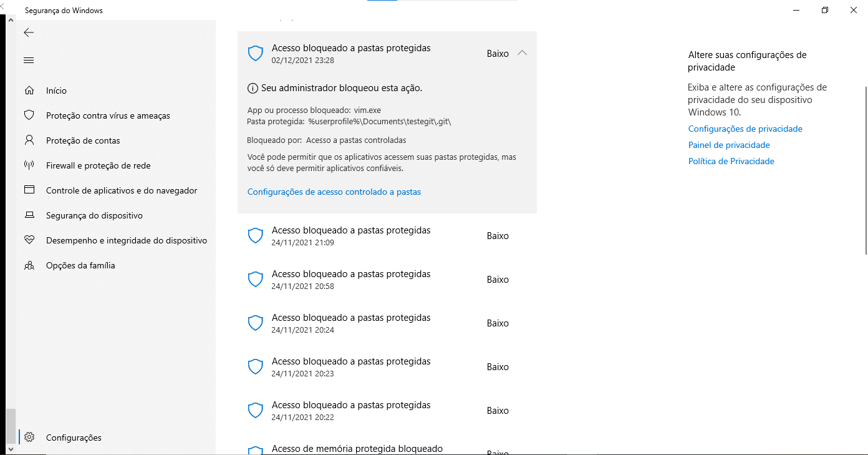The height and width of the screenshot is (455, 868).
Task: Click shield icon of 24/11/2021 20:23 entry
Action: (256, 367)
